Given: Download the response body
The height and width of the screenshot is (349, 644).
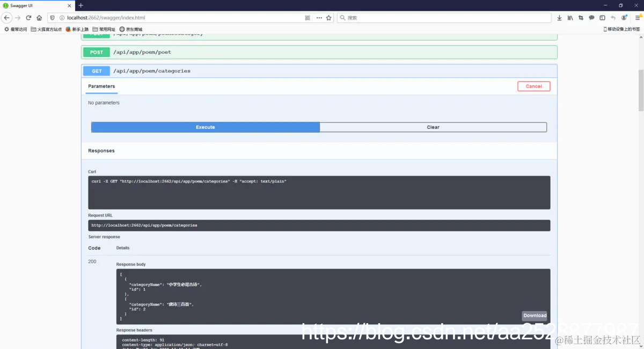Looking at the screenshot, I should coord(535,315).
